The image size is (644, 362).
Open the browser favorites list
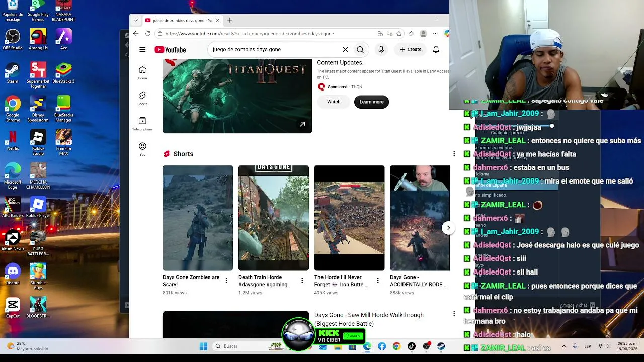tap(411, 34)
